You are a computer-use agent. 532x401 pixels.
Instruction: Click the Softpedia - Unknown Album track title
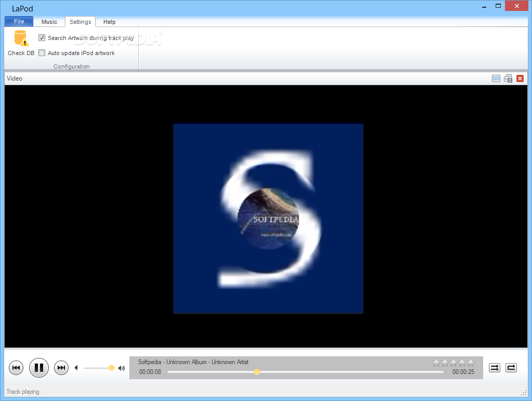coord(193,362)
